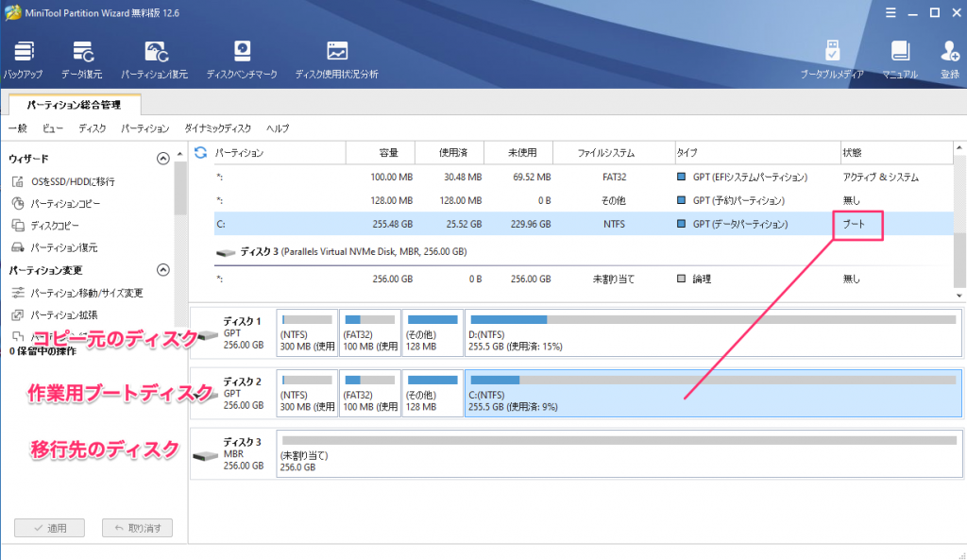Select ディスク 1's (FAT32) 100 MB block
The image size is (967, 560).
tap(370, 333)
